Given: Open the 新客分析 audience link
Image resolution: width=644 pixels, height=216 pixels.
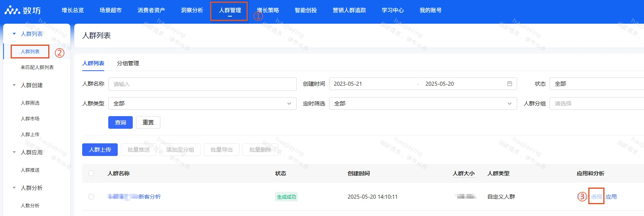Looking at the screenshot, I should pyautogui.click(x=134, y=197).
